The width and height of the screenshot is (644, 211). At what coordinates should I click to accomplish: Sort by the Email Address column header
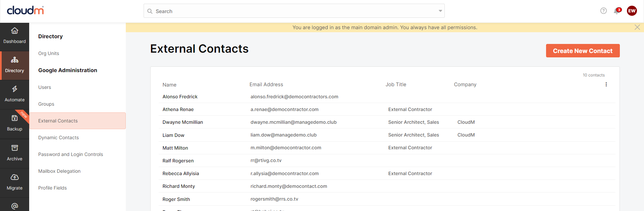(x=266, y=85)
